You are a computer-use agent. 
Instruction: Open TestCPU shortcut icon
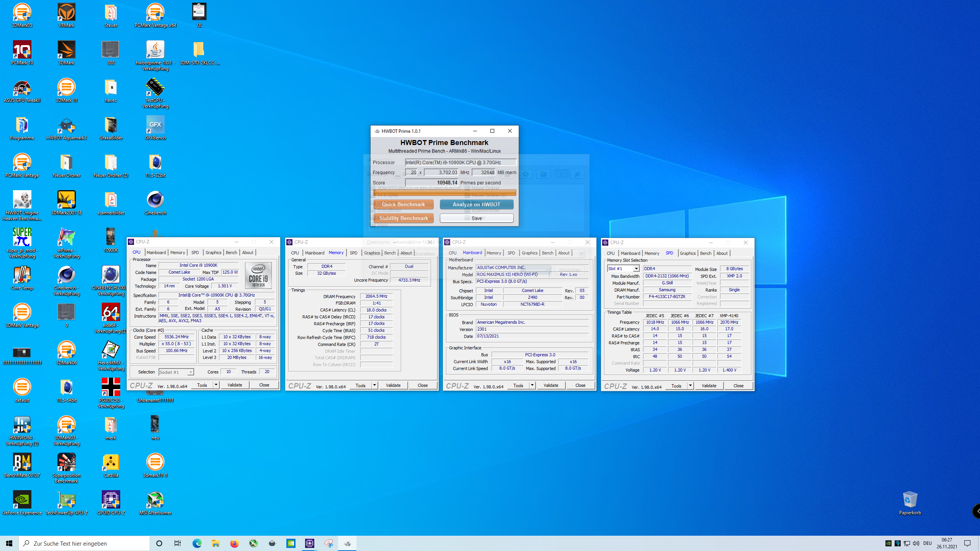[155, 93]
